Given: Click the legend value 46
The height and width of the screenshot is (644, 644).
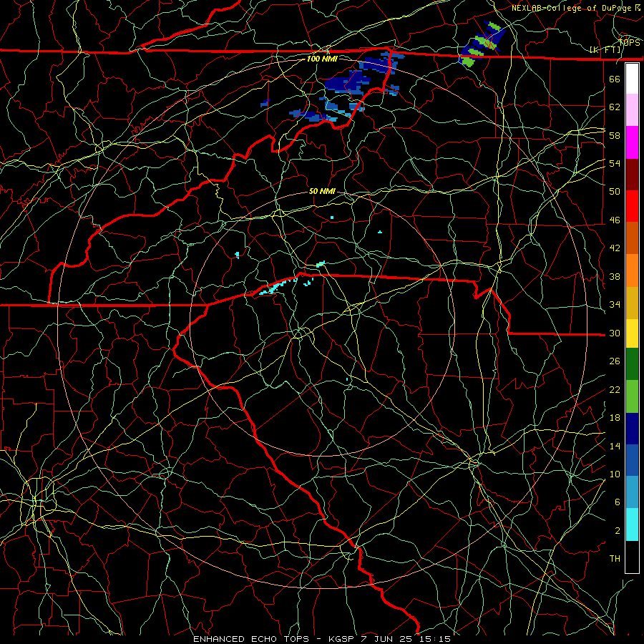Looking at the screenshot, I should (615, 220).
